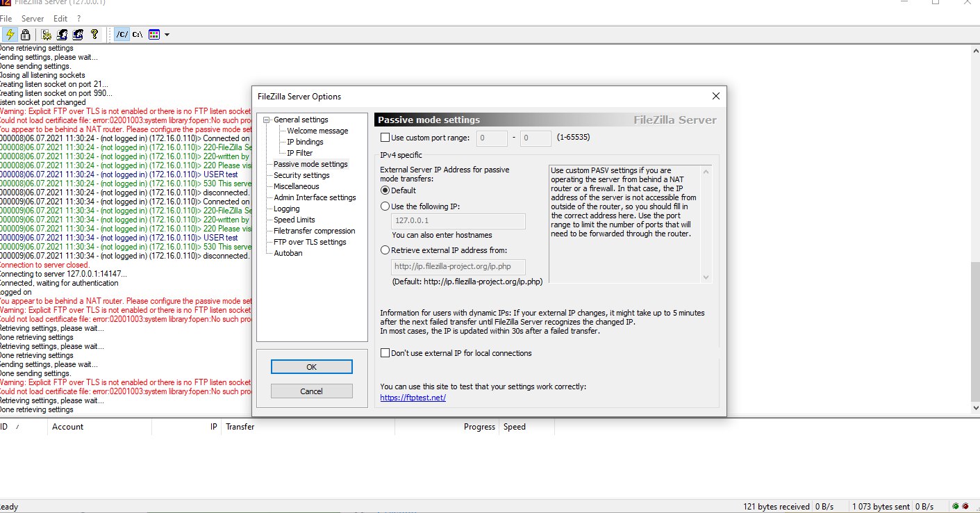
Task: Click the red status LED indicator
Action: [965, 506]
